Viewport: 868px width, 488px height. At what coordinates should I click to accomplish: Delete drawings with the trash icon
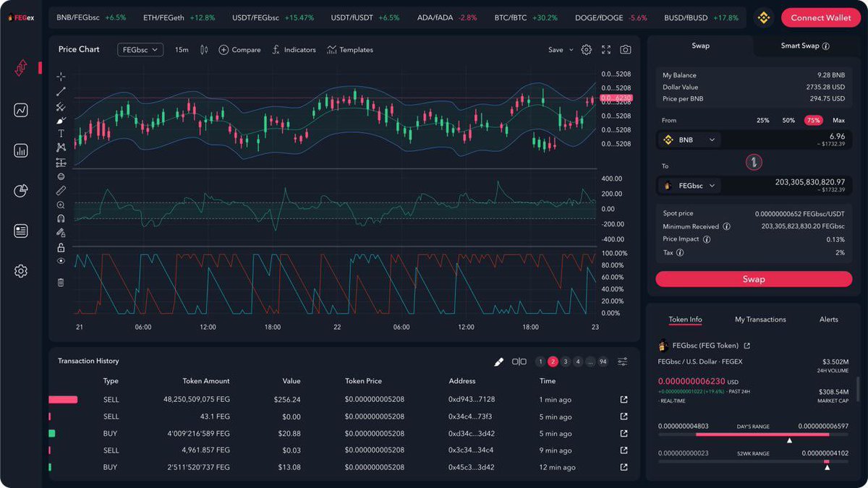pos(61,283)
